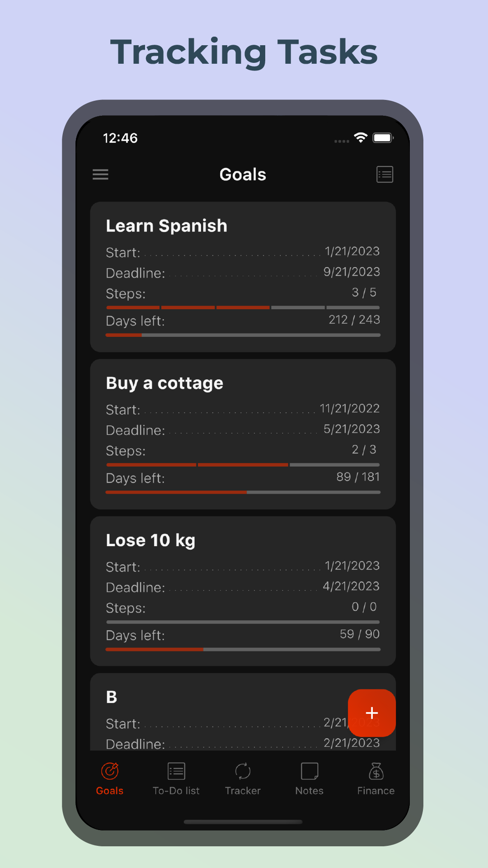This screenshot has height=868, width=488.
Task: Open the Buy a cottage goal
Action: (x=243, y=434)
